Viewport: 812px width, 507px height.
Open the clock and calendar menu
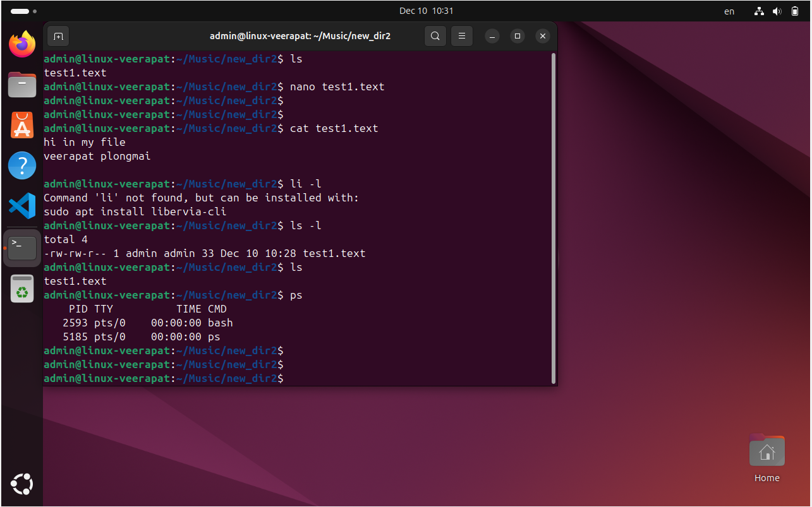click(427, 11)
